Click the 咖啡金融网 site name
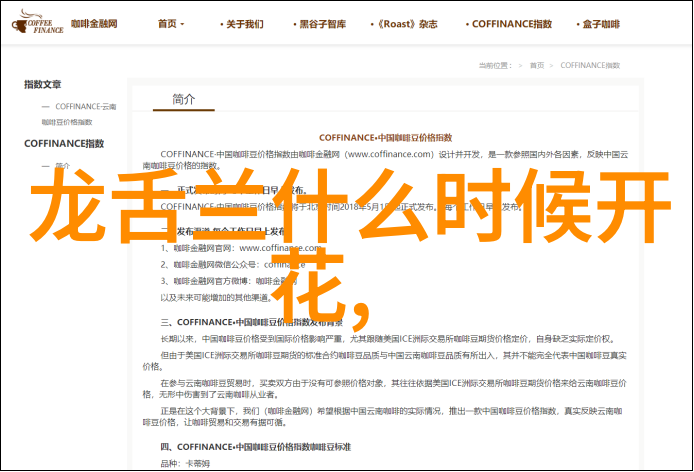The width and height of the screenshot is (694, 472). [x=94, y=23]
